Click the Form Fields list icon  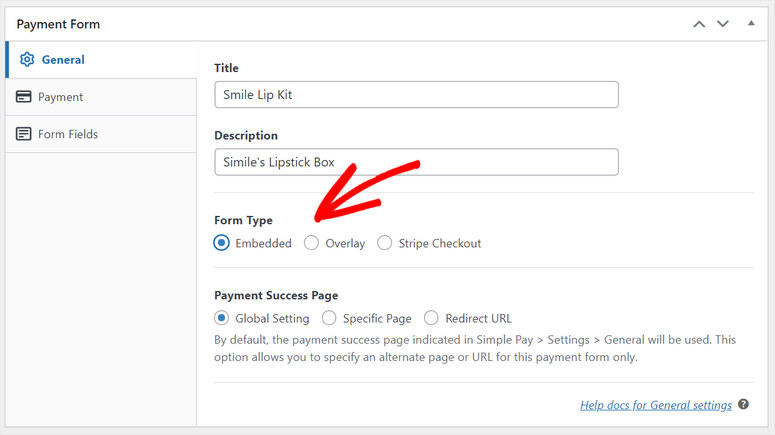pos(24,134)
